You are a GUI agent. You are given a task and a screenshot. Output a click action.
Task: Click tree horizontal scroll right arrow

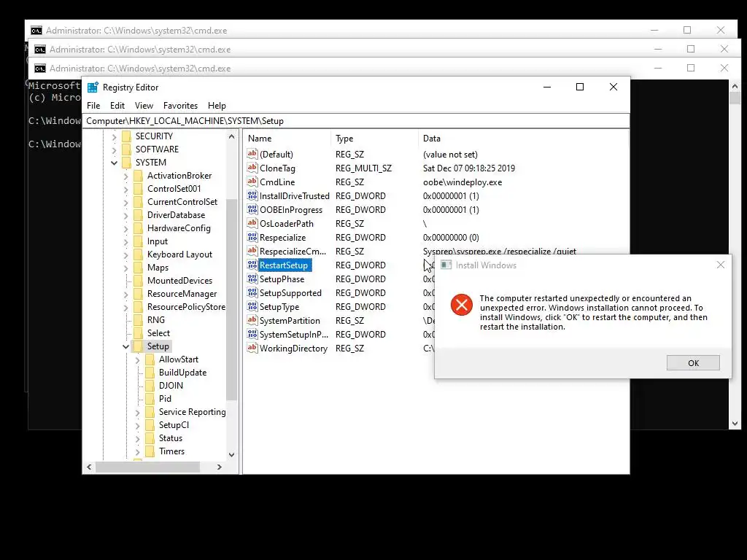coord(219,467)
